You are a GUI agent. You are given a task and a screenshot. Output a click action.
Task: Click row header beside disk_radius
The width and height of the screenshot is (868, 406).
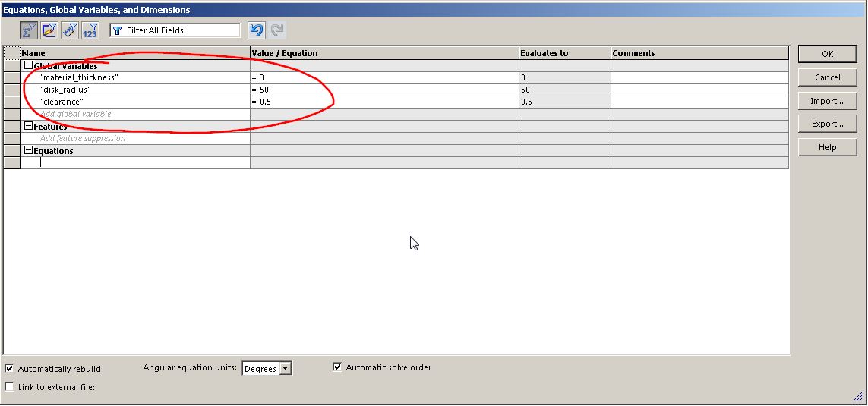click(11, 90)
